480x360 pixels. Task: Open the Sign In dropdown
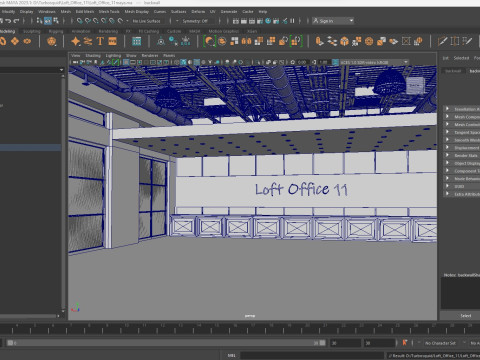click(333, 21)
